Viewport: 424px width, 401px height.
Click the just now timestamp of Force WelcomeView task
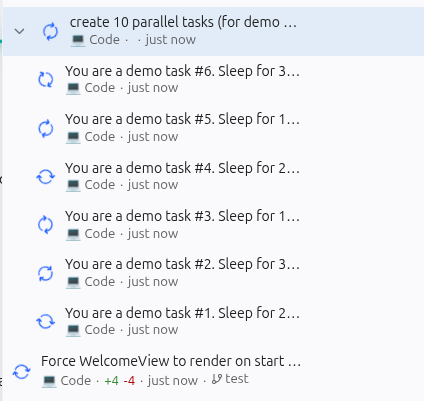[x=173, y=381]
